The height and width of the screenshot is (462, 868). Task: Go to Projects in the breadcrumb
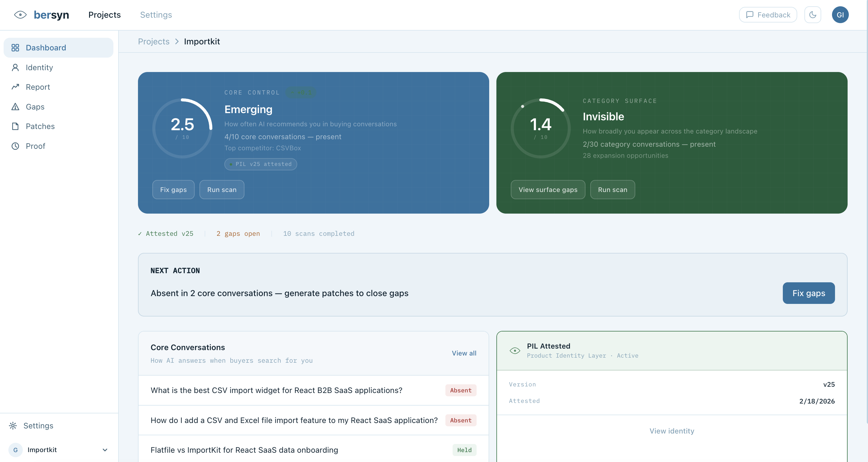pyautogui.click(x=154, y=41)
